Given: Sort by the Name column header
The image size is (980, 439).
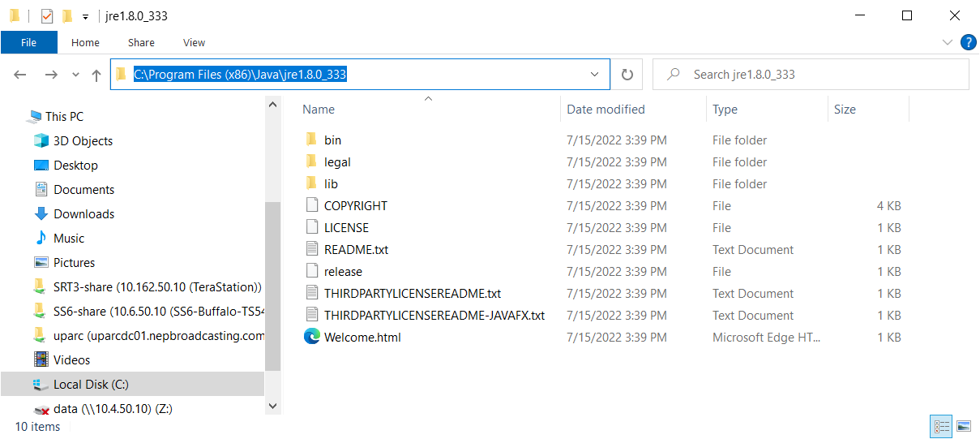Looking at the screenshot, I should 319,110.
